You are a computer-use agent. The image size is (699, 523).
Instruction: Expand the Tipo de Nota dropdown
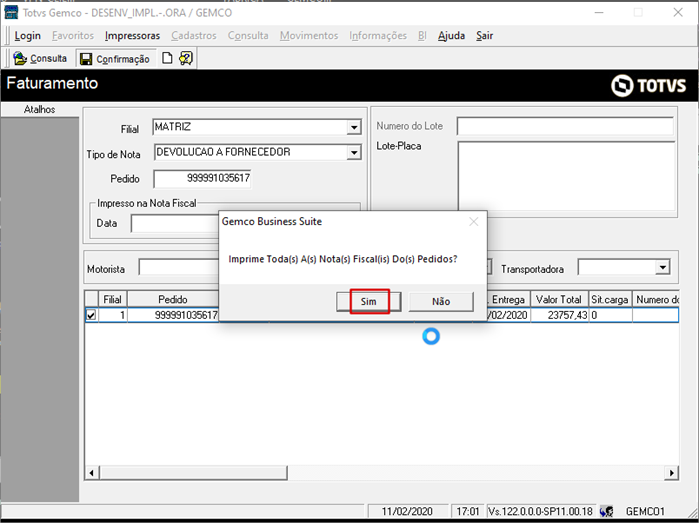coord(354,153)
